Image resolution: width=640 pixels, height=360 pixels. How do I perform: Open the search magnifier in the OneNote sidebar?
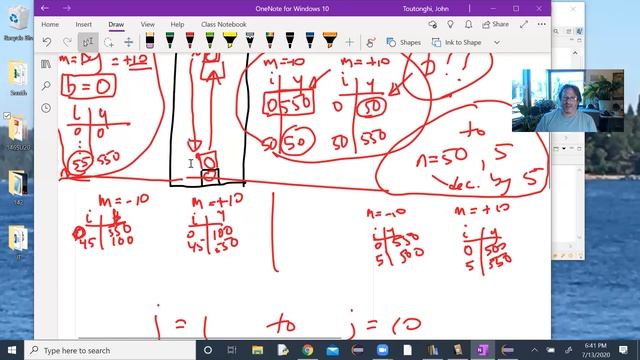[46, 86]
